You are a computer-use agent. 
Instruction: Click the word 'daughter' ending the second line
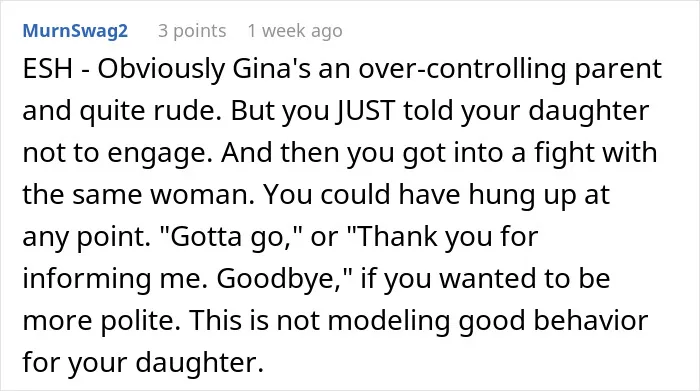[x=588, y=112]
